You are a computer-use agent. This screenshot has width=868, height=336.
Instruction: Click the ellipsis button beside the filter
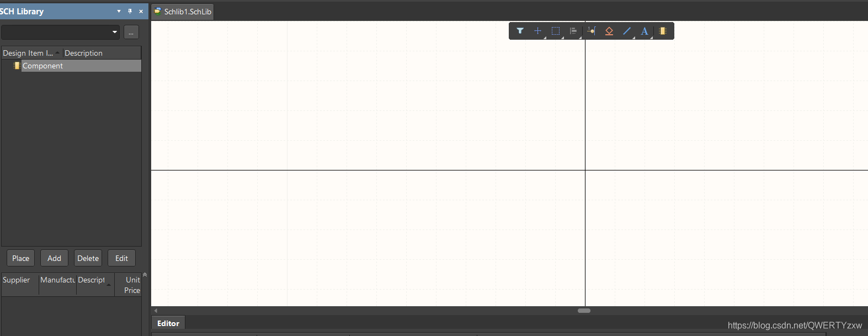coord(131,32)
